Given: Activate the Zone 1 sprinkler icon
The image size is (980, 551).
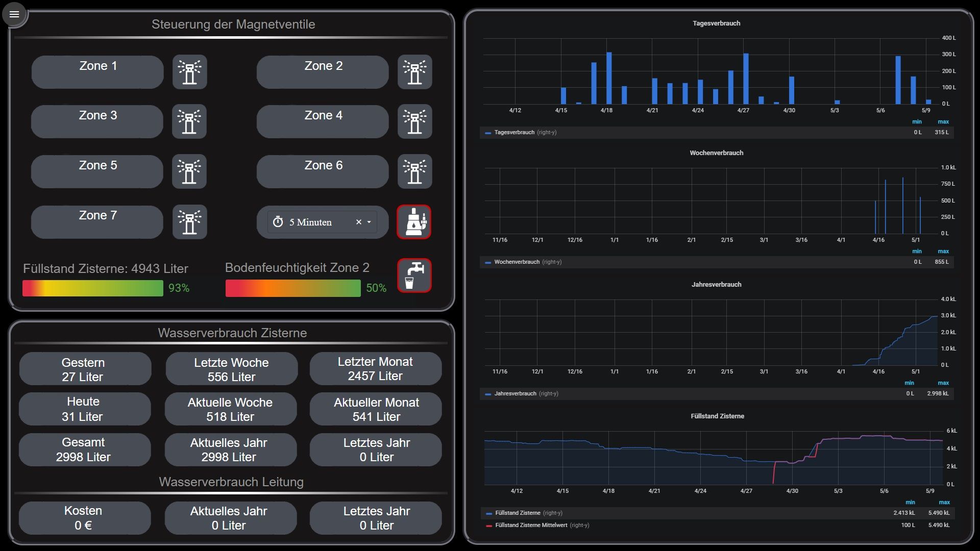Looking at the screenshot, I should pos(189,72).
